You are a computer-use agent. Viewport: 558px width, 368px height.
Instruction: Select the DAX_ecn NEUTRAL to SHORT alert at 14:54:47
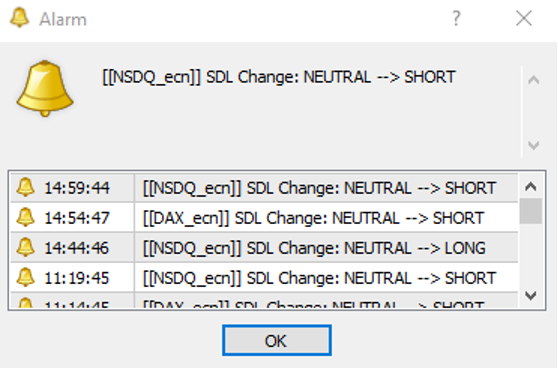click(x=264, y=217)
